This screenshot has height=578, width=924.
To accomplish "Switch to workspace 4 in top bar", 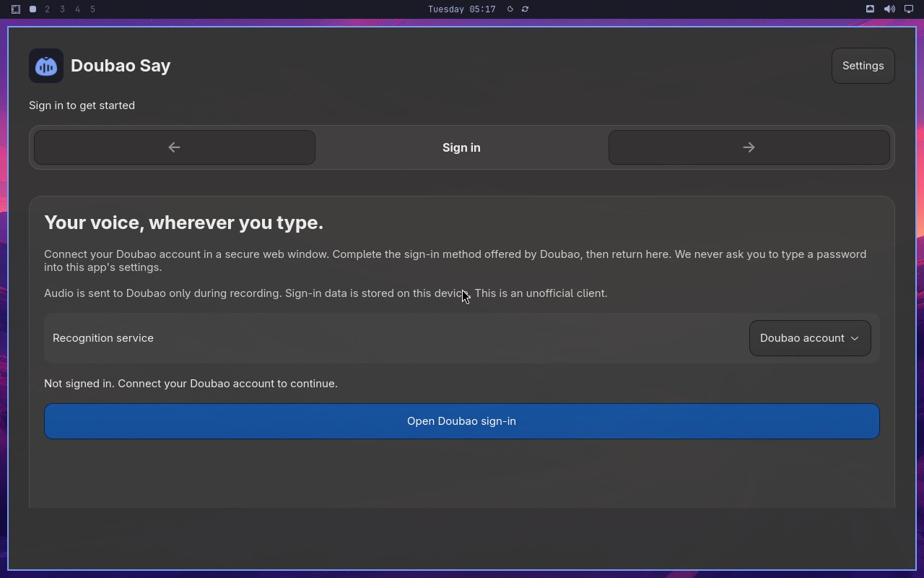I will point(78,9).
